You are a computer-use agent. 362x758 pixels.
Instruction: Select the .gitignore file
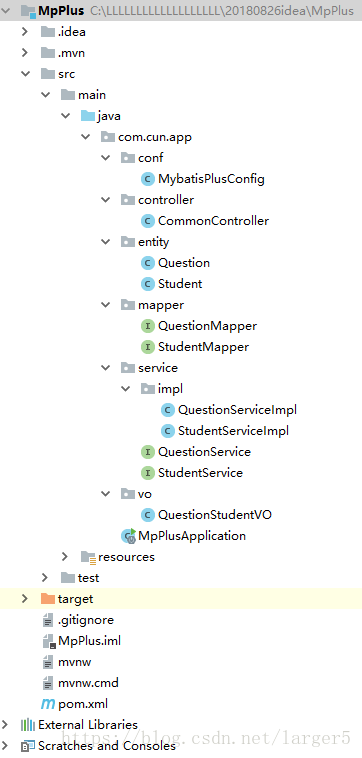point(86,620)
